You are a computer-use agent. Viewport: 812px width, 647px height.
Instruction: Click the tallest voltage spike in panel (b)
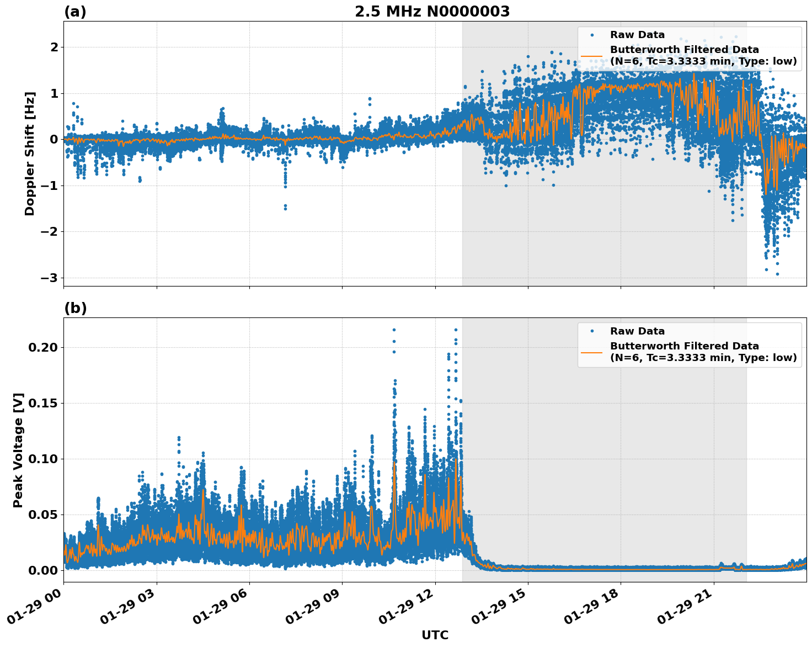click(x=393, y=328)
